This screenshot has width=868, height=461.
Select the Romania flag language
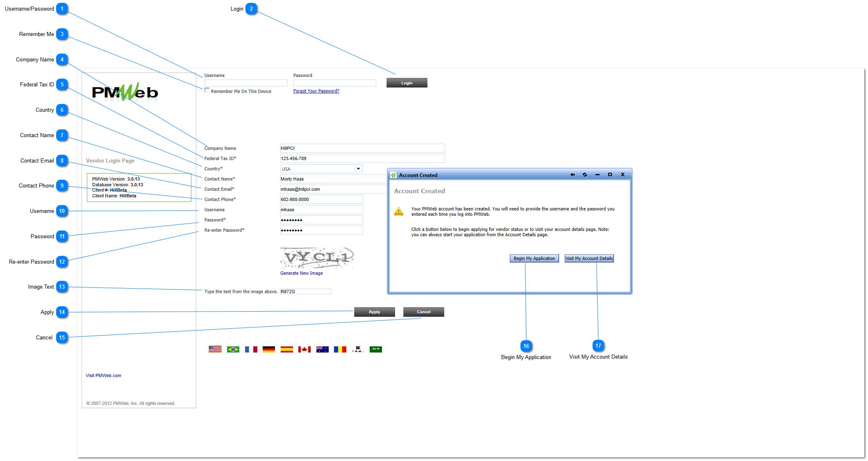340,349
